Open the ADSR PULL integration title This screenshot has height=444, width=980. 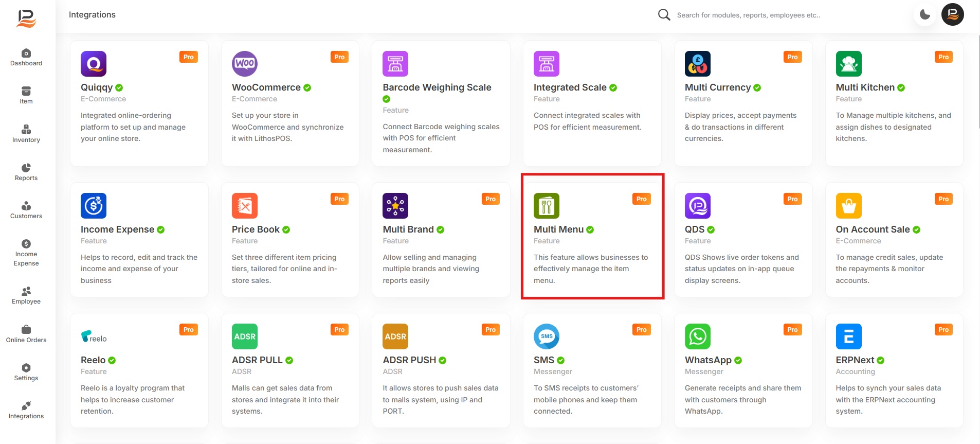pos(257,360)
